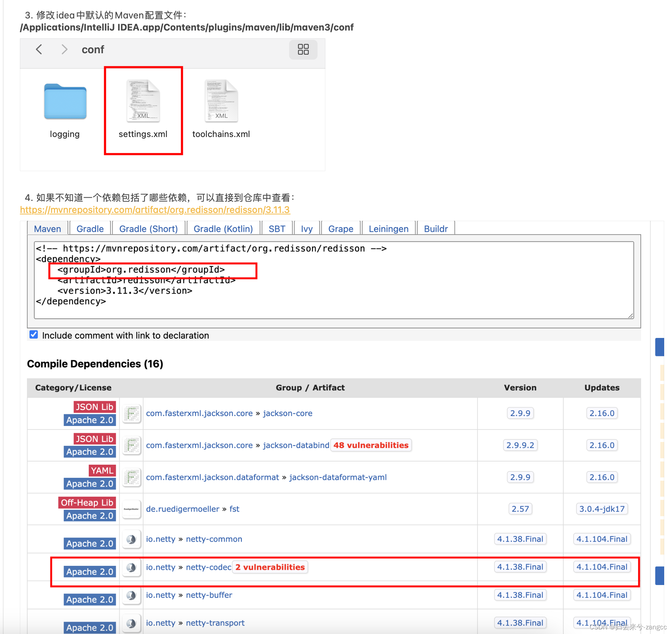Click the Off-Heap Lib category tag
Image resolution: width=672 pixels, height=634 pixels.
point(87,503)
